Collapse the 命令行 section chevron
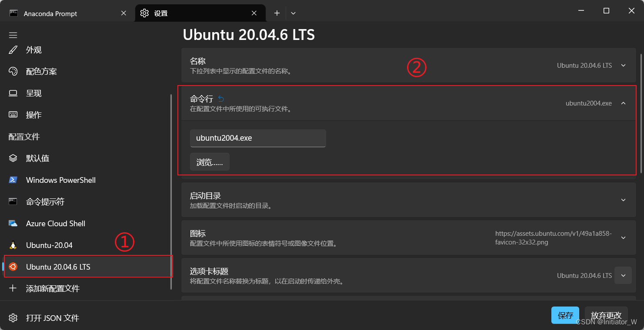 pyautogui.click(x=623, y=103)
